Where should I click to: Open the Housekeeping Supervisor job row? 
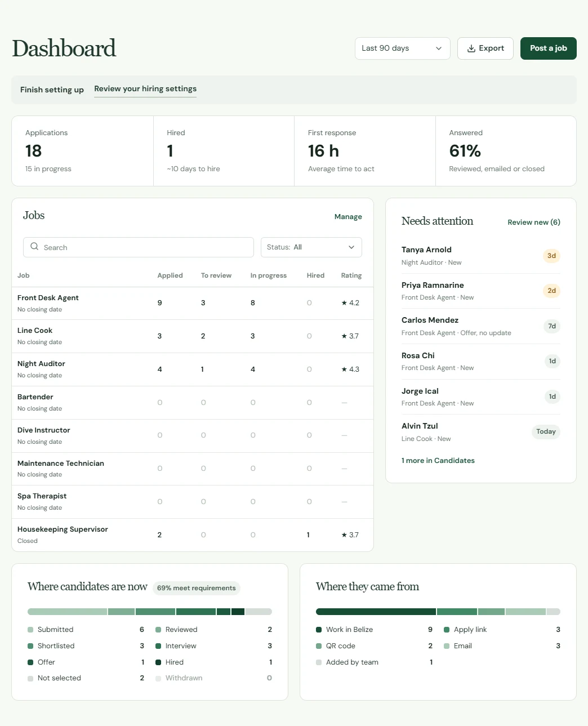pos(193,535)
